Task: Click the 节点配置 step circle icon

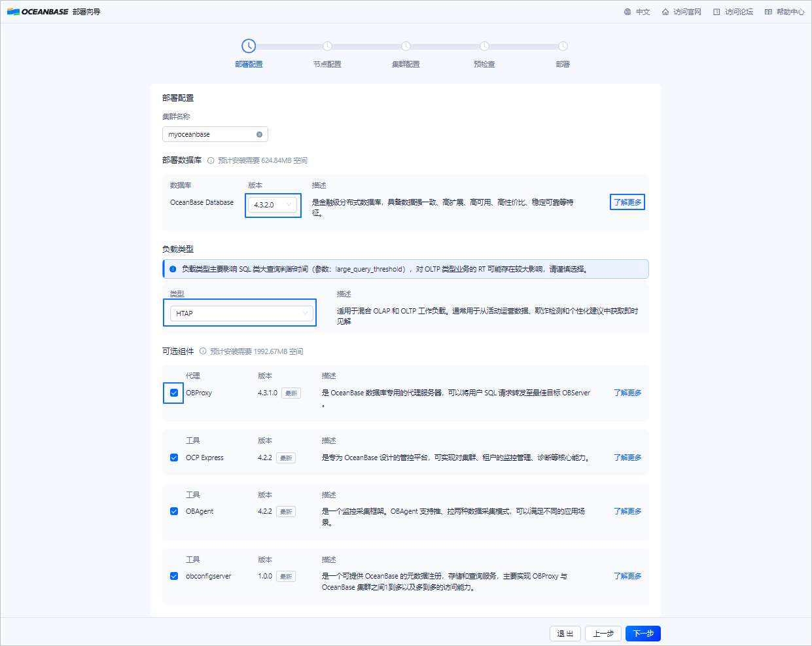Action: coord(327,46)
